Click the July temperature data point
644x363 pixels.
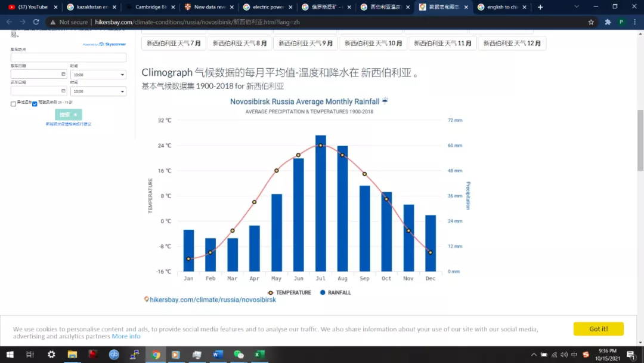click(321, 146)
